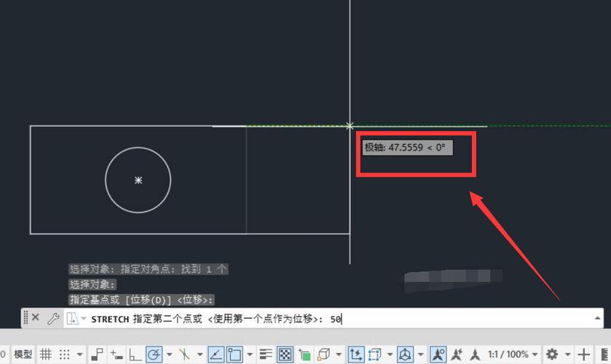Image resolution: width=611 pixels, height=364 pixels.
Task: Open 3D object snap dropdown
Action: click(x=339, y=355)
